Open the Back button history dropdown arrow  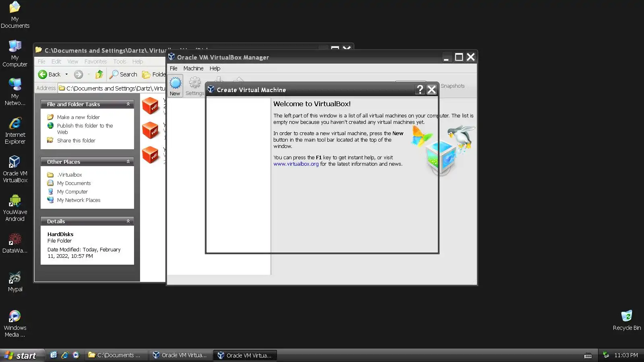(66, 74)
